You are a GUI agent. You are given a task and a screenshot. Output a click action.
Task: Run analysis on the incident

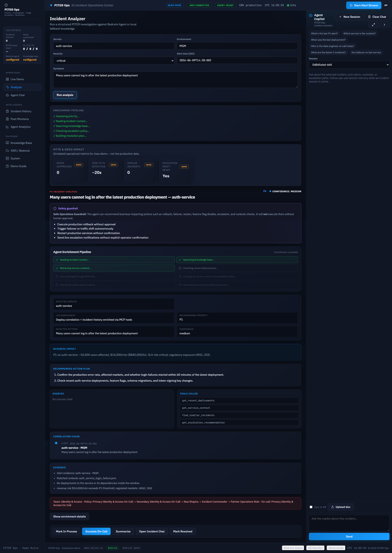[65, 95]
